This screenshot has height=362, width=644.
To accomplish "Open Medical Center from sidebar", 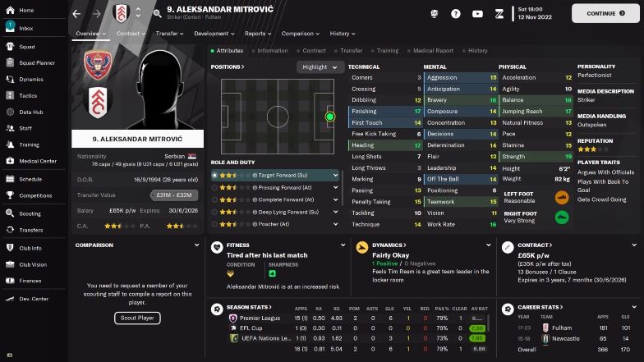I will pyautogui.click(x=38, y=161).
